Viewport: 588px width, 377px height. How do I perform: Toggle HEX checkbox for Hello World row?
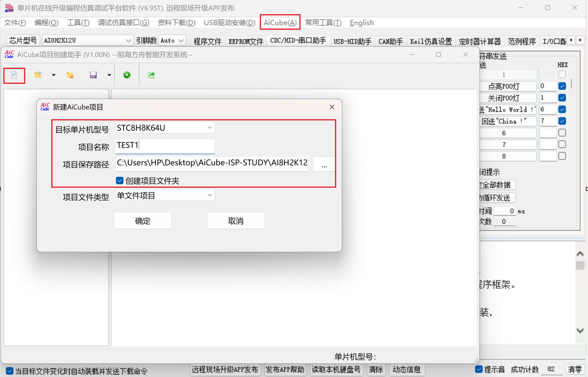click(562, 109)
